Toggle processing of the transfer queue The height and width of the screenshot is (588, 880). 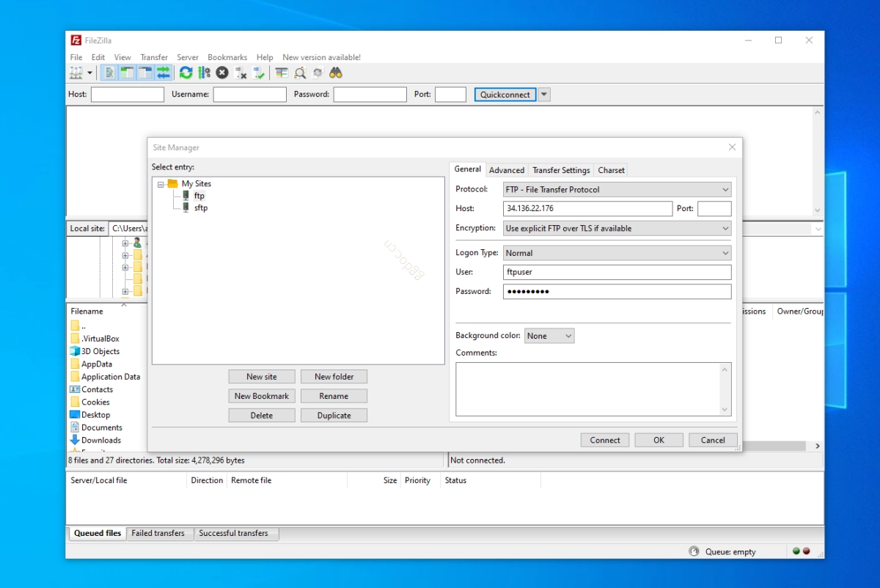click(x=204, y=73)
